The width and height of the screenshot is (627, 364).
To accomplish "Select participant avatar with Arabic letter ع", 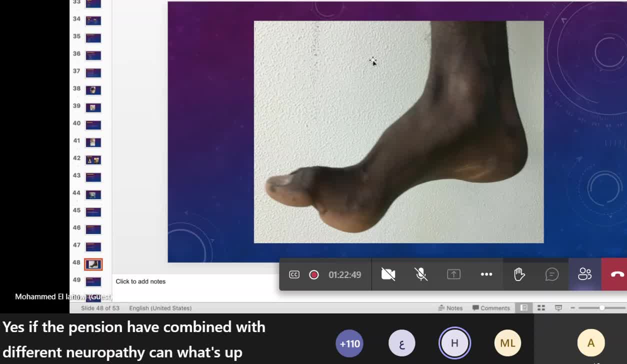I will click(x=402, y=343).
